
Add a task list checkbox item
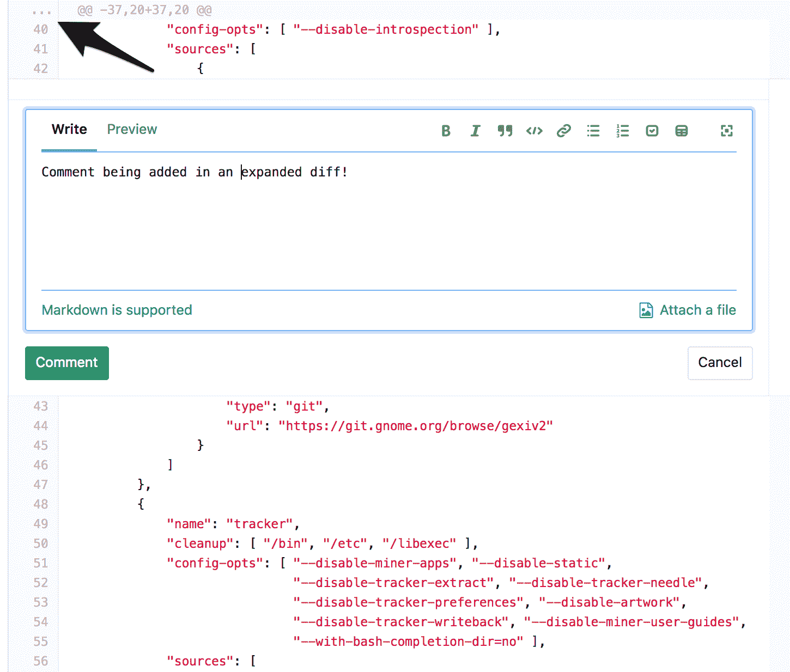[x=652, y=131]
